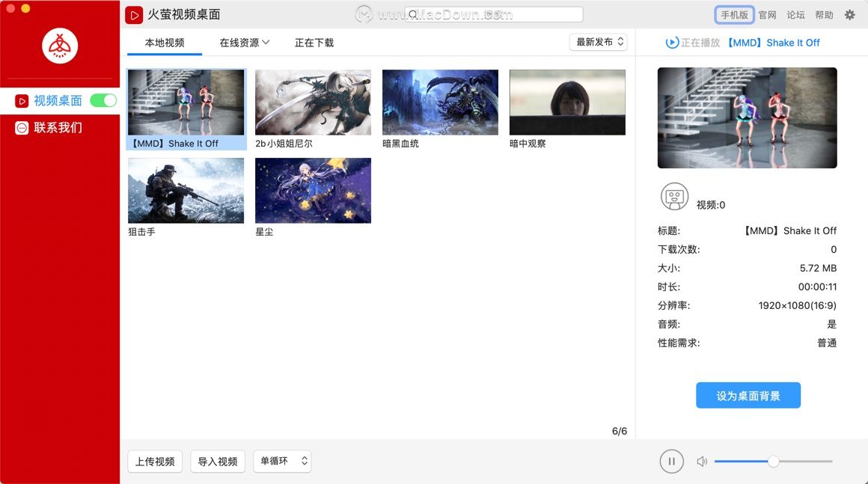This screenshot has width=868, height=484.
Task: Select the 星尘 video thumbnail
Action: (313, 190)
